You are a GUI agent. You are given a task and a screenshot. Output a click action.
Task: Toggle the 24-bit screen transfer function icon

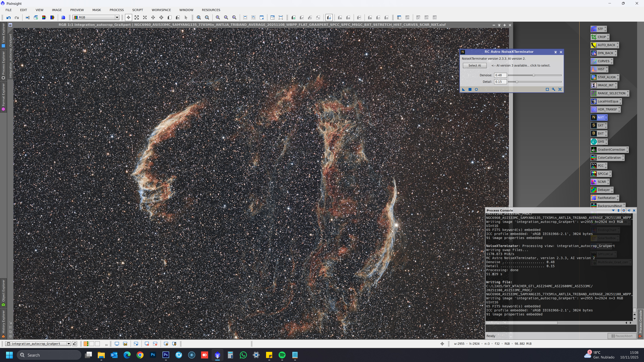coord(125,344)
